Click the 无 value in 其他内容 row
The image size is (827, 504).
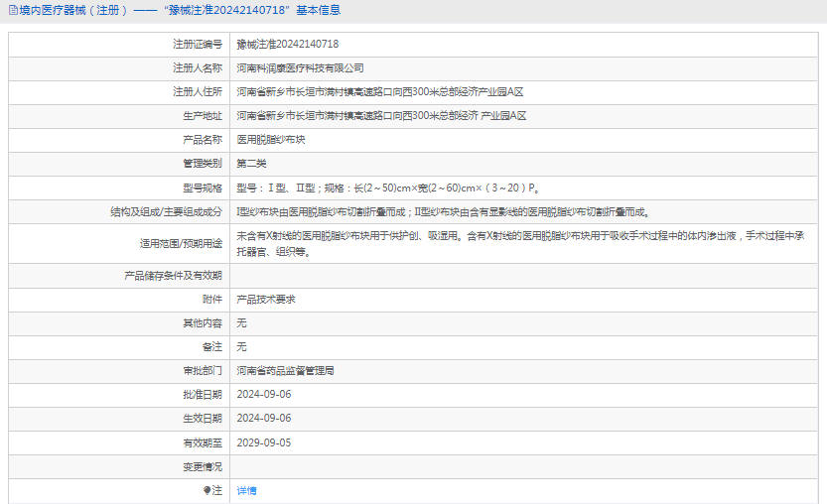[x=241, y=323]
